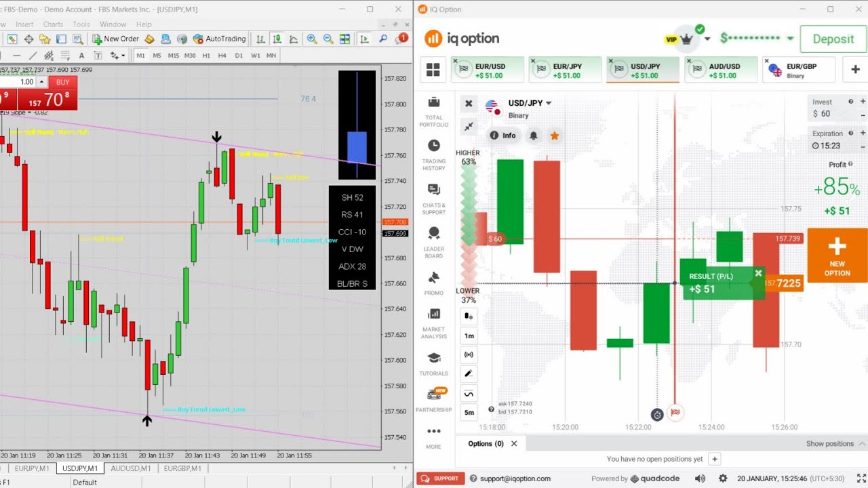Open Chats & Support in sidebar
Screen dimensions: 868x488
click(x=434, y=199)
